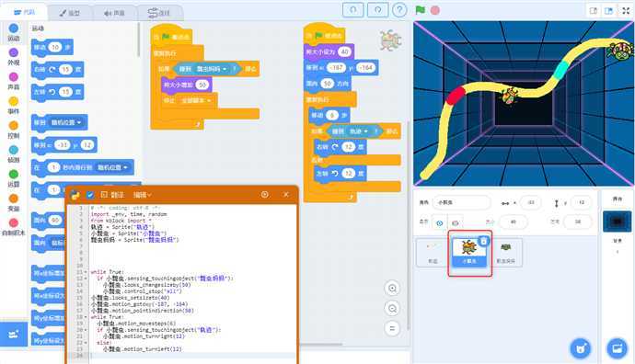
Task: Switch to the 造型 costumes tab
Action: pos(70,13)
